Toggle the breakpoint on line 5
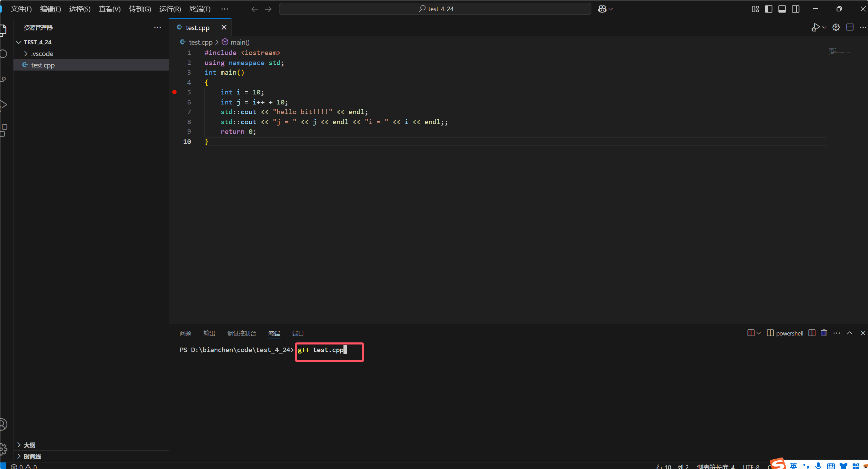This screenshot has width=868, height=469. click(x=175, y=92)
